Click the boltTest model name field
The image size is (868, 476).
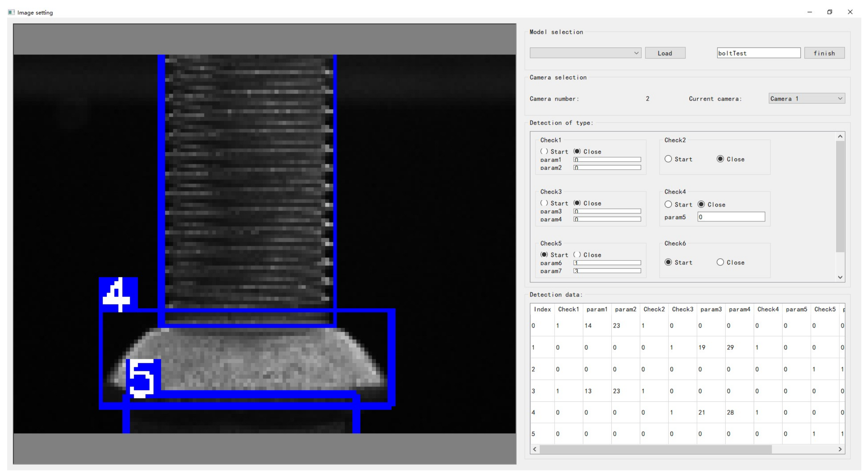[758, 53]
